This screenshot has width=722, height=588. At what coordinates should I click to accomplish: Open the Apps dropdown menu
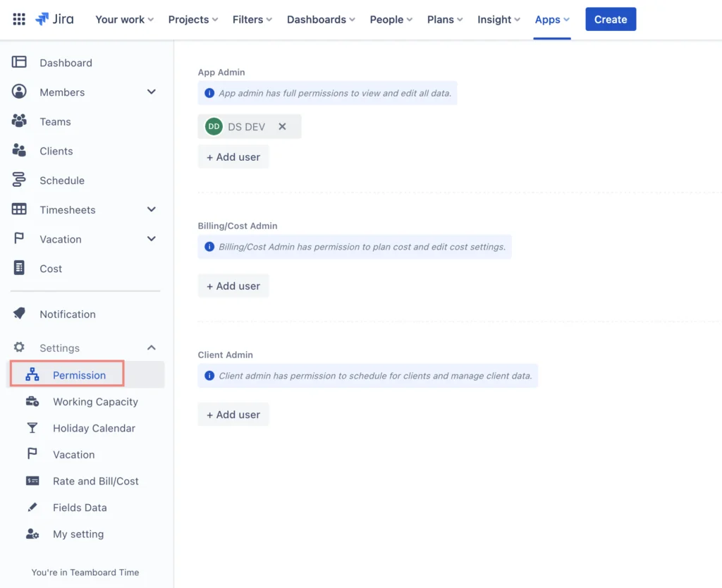(x=552, y=19)
